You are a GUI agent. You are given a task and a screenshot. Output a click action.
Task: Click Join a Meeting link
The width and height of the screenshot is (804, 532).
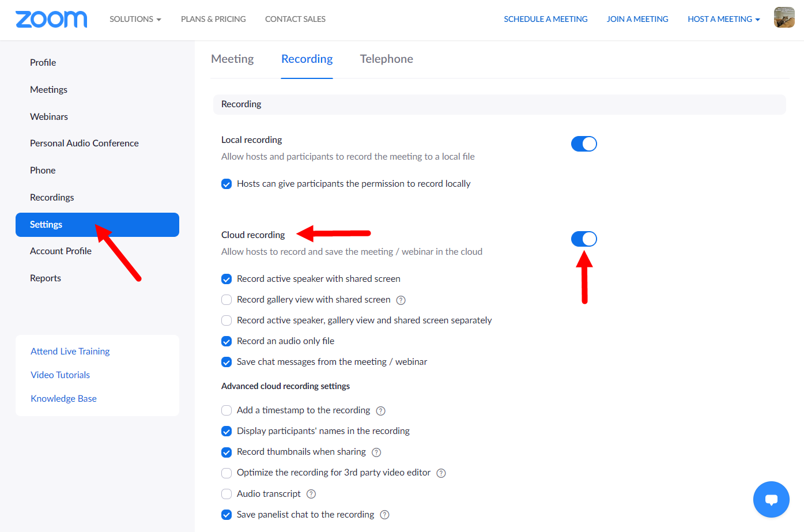[x=637, y=19]
